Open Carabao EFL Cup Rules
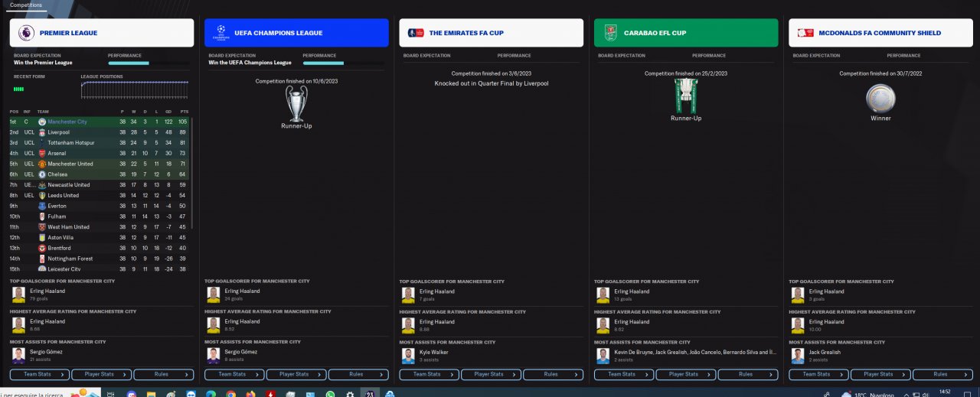 pos(748,374)
